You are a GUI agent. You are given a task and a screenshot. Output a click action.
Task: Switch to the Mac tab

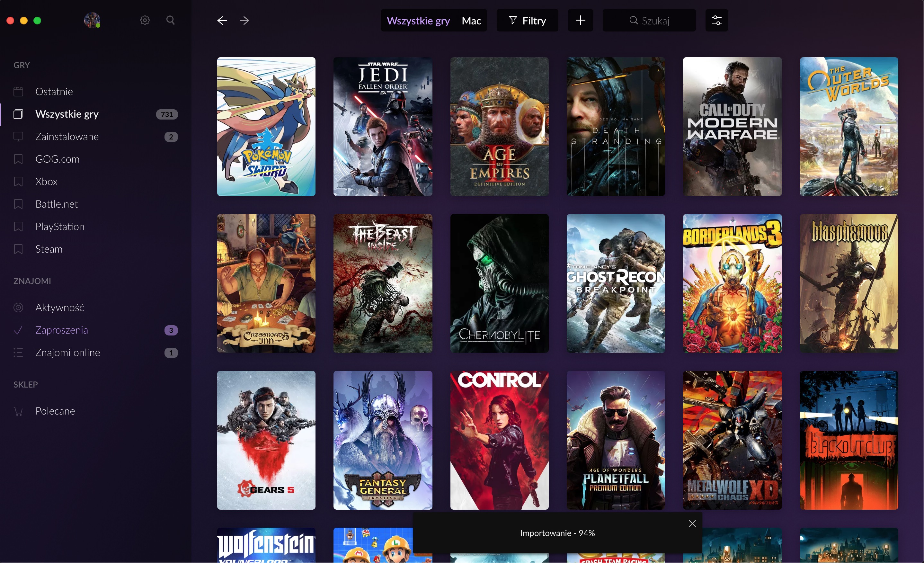[471, 21]
